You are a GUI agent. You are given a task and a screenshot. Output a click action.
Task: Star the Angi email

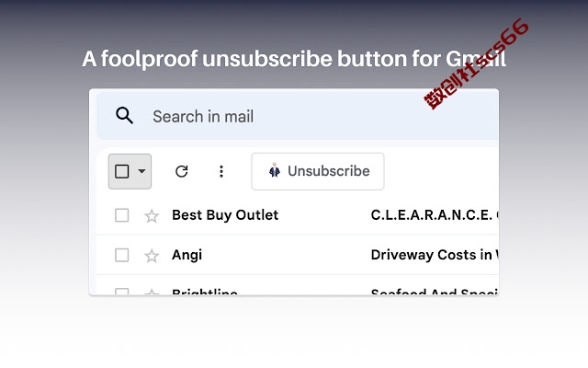[x=152, y=256]
